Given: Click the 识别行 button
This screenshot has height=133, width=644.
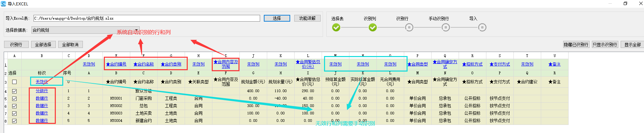Looking at the screenshot, I should pyautogui.click(x=16, y=45).
